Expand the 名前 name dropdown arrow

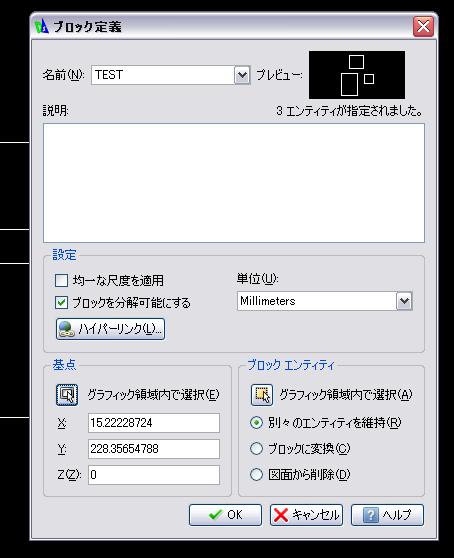(242, 75)
